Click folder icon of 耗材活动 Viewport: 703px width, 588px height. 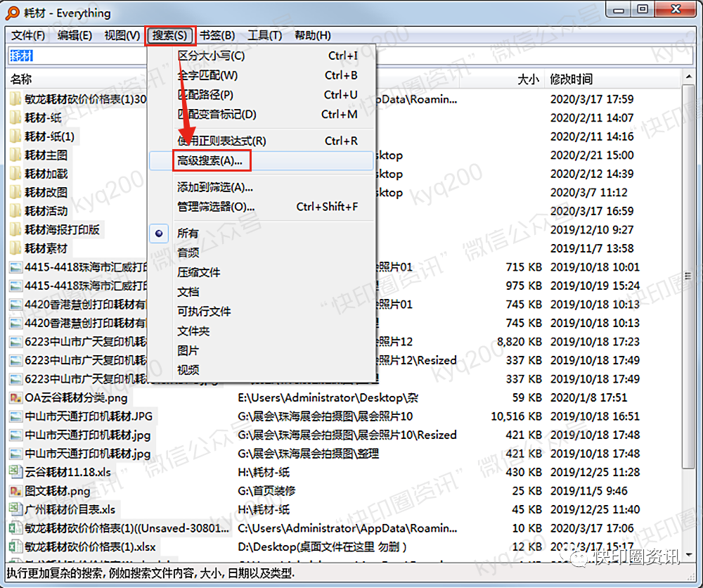coord(15,211)
